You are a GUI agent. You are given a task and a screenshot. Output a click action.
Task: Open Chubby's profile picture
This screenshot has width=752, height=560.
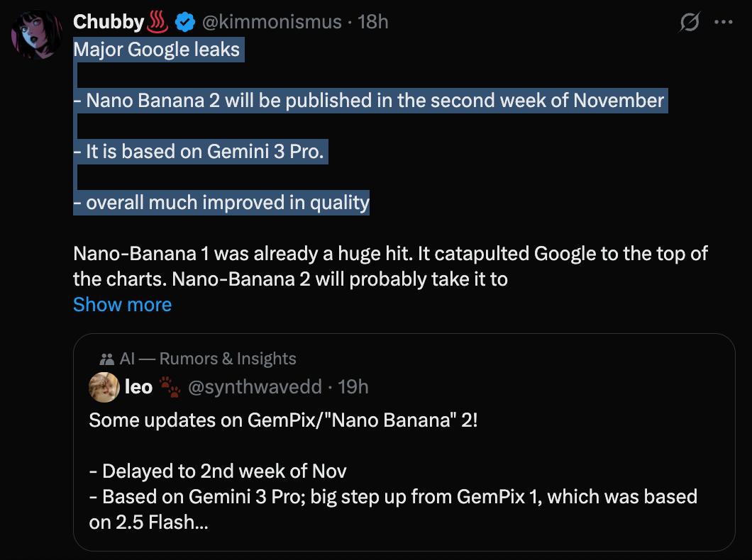point(35,35)
